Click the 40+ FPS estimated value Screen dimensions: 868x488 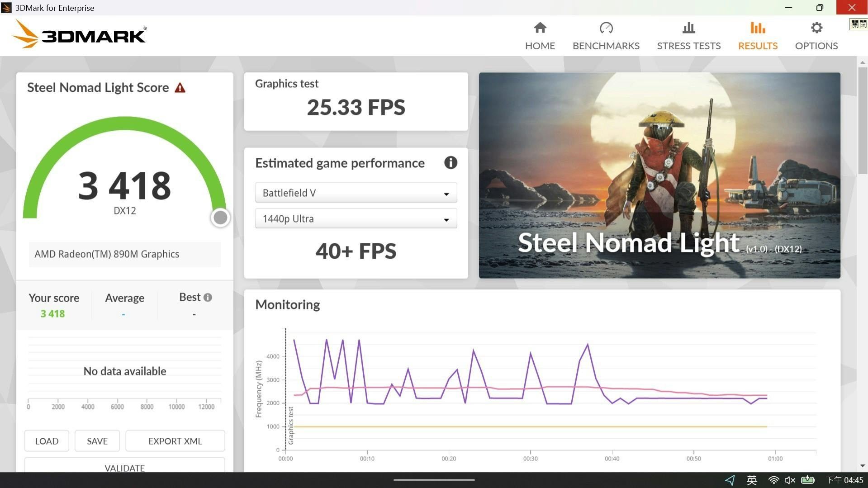tap(356, 251)
